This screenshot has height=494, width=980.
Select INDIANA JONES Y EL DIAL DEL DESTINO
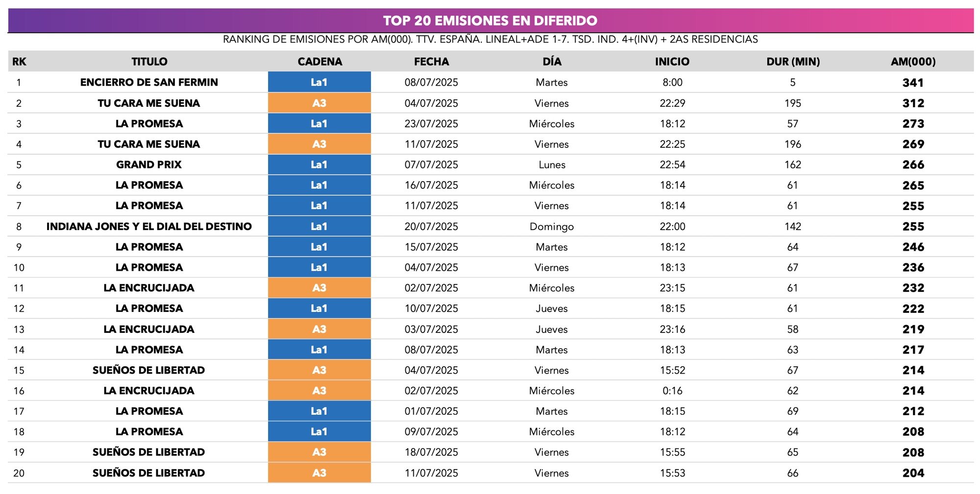(149, 226)
